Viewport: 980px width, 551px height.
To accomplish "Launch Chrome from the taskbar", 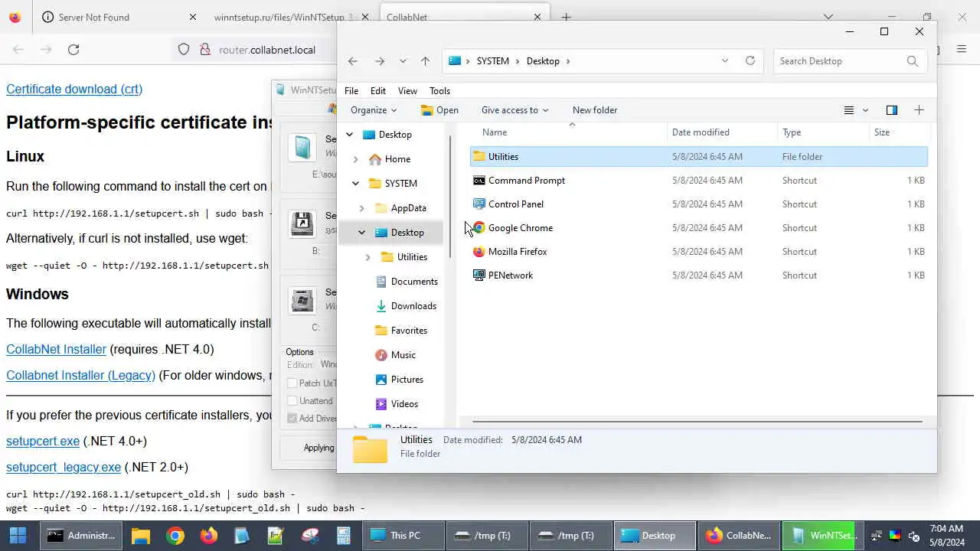I will click(x=175, y=536).
